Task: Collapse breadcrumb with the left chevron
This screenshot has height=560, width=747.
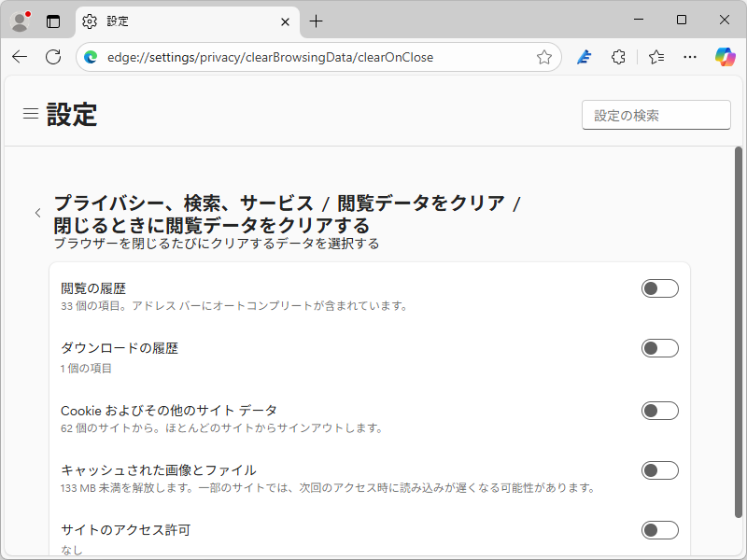Action: (37, 213)
